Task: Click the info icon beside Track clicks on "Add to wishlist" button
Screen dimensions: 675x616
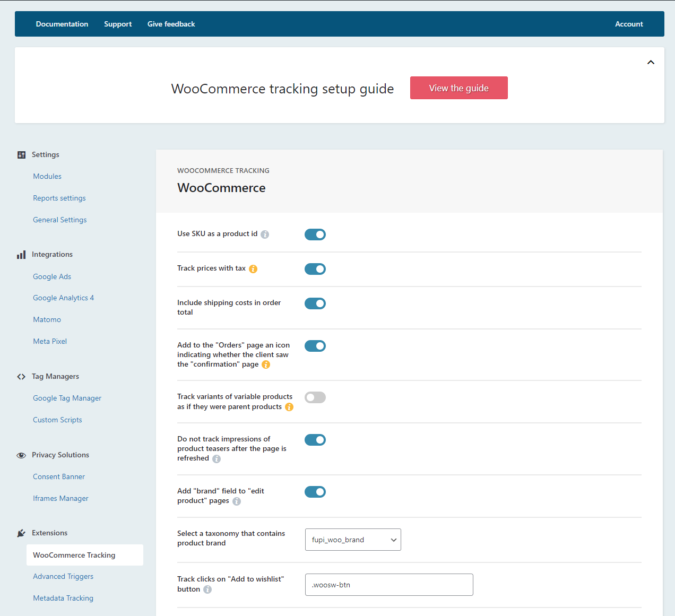Action: click(x=207, y=589)
